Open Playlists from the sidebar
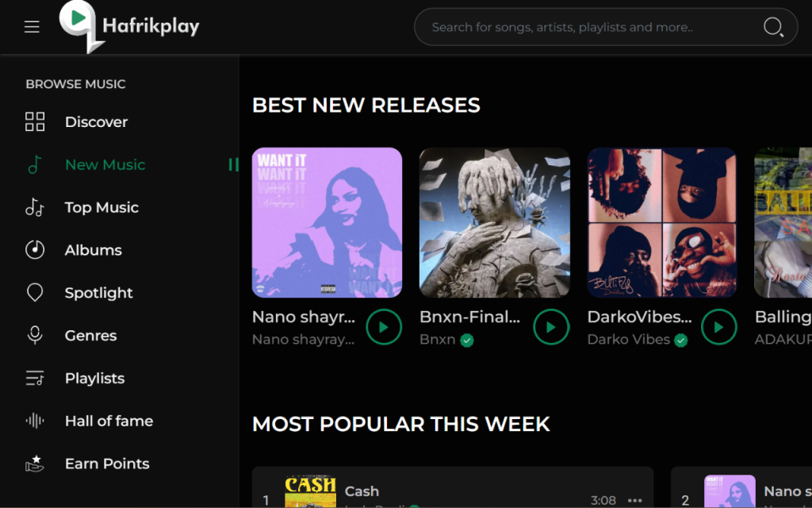The image size is (812, 508). [x=95, y=379]
